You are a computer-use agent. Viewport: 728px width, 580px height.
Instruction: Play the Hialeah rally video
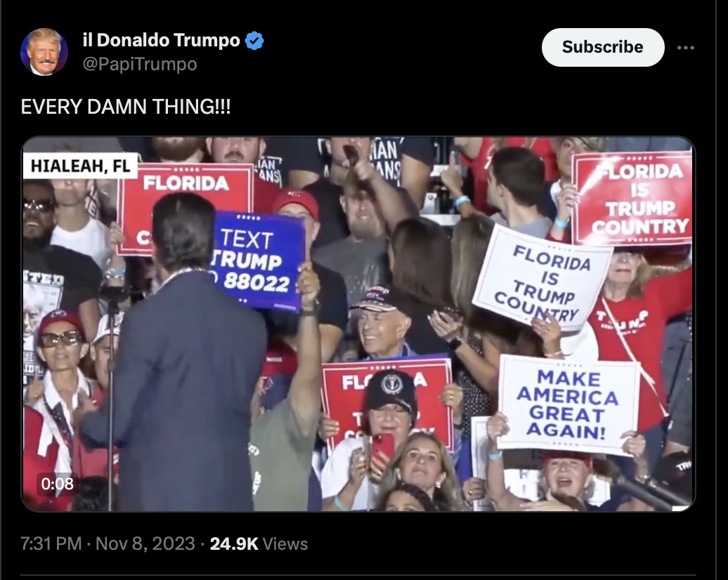click(x=358, y=324)
